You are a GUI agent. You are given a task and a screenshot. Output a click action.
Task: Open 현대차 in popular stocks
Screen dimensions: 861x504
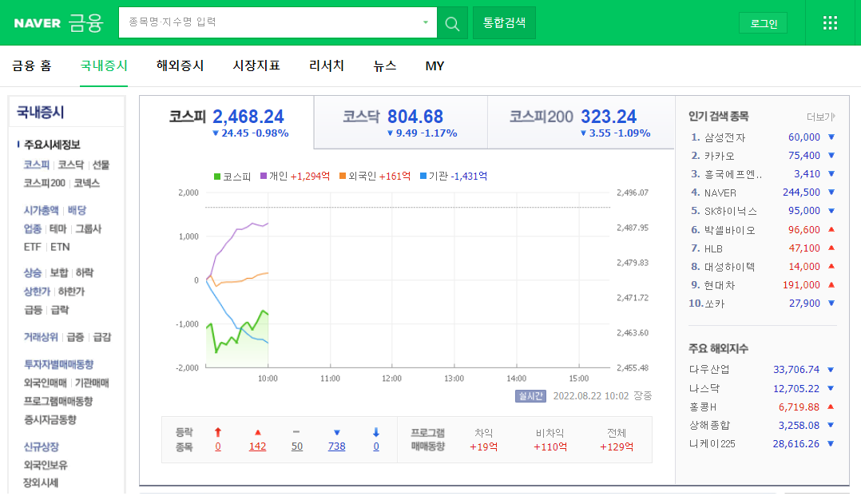(720, 285)
